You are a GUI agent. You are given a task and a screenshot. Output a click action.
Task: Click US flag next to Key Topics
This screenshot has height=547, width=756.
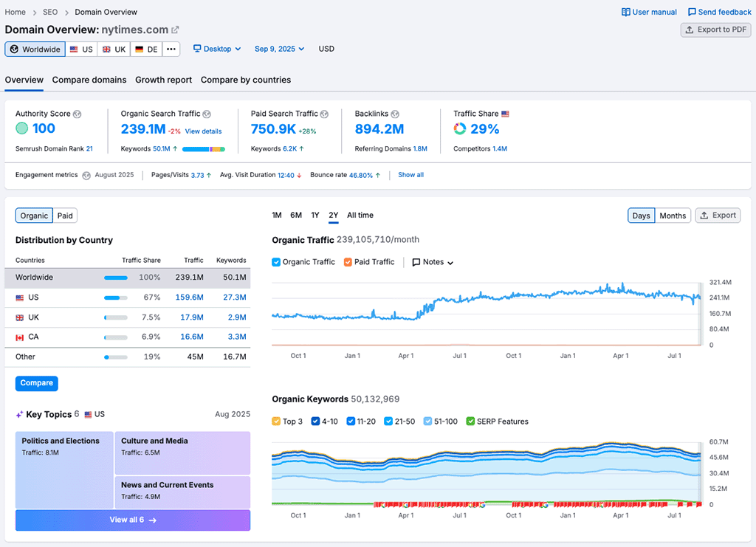click(89, 414)
